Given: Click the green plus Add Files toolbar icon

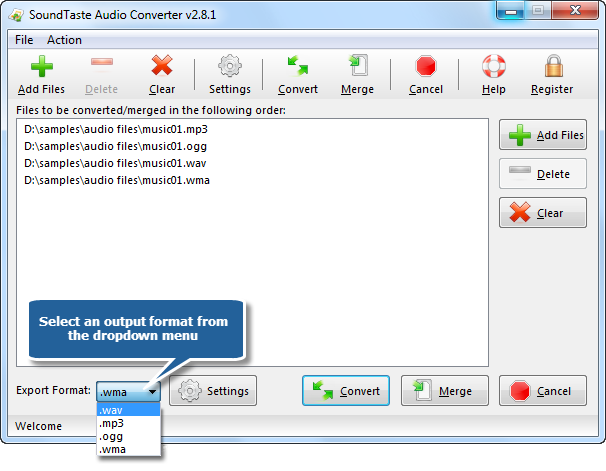Looking at the screenshot, I should click(42, 66).
